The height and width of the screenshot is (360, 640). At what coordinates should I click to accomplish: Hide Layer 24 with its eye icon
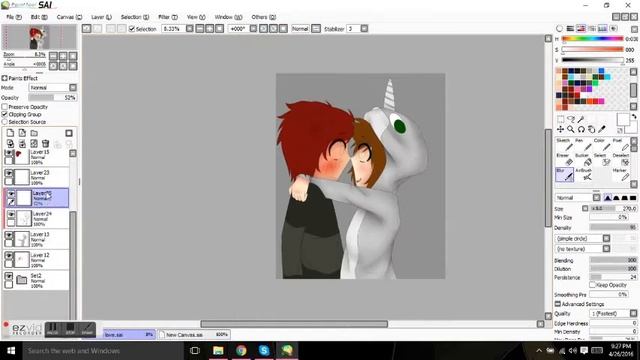pyautogui.click(x=11, y=215)
